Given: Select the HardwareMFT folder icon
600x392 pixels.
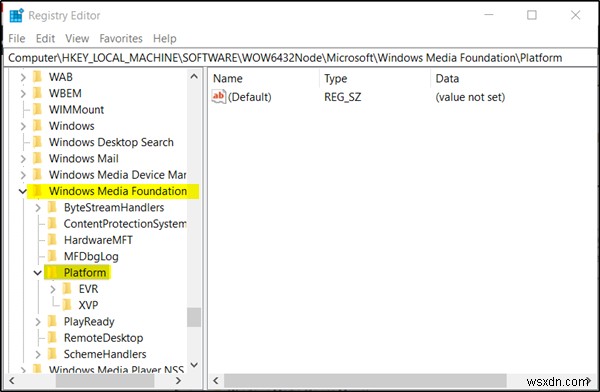Looking at the screenshot, I should point(52,240).
